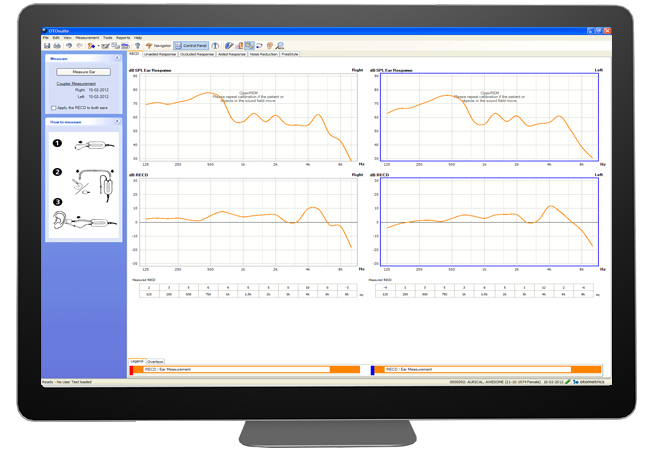Click the magnifier icon in toolbar

tap(280, 46)
